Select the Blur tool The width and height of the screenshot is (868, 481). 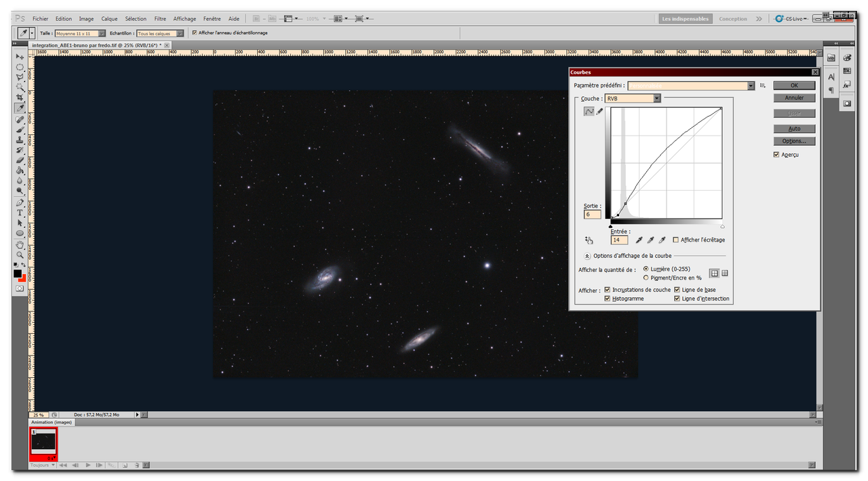point(20,180)
